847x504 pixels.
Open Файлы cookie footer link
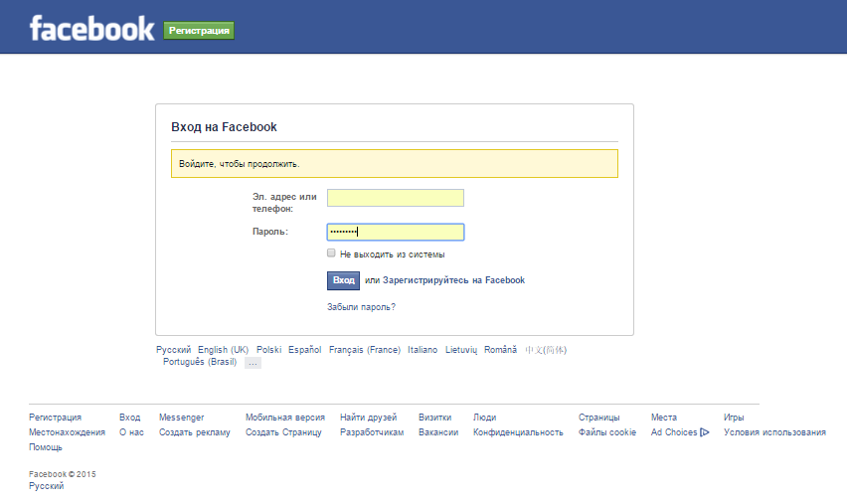[607, 432]
